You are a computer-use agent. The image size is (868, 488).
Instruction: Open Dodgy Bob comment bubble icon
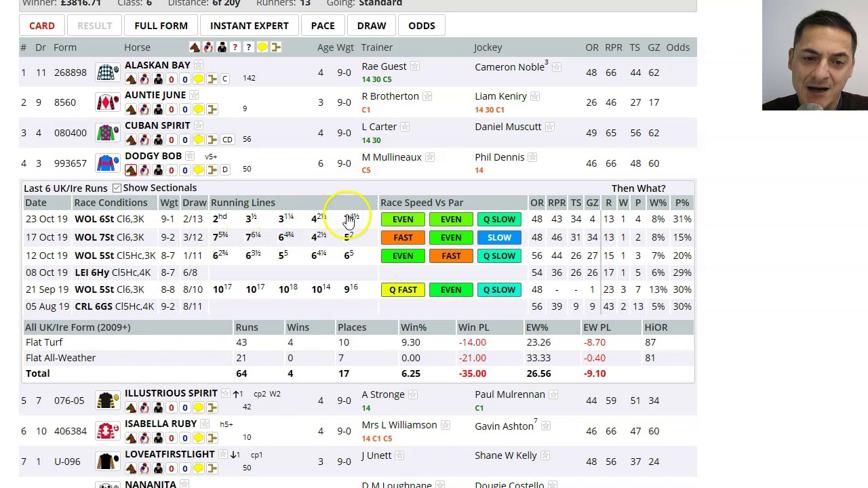pos(198,170)
